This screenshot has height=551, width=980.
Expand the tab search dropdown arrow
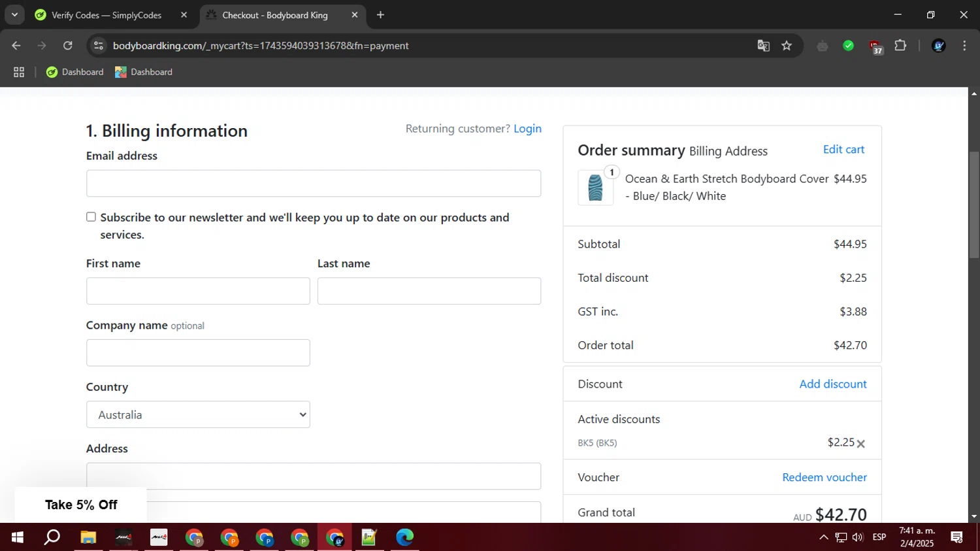[14, 14]
